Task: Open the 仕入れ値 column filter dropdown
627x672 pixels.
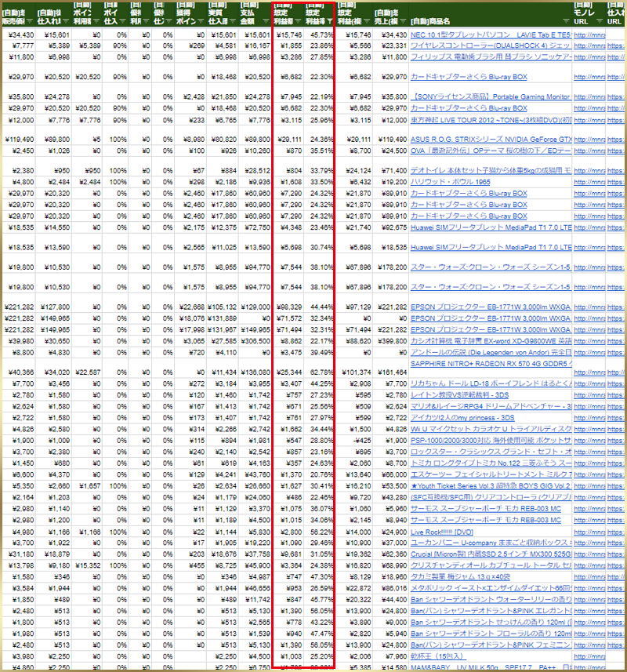Action: [66, 21]
